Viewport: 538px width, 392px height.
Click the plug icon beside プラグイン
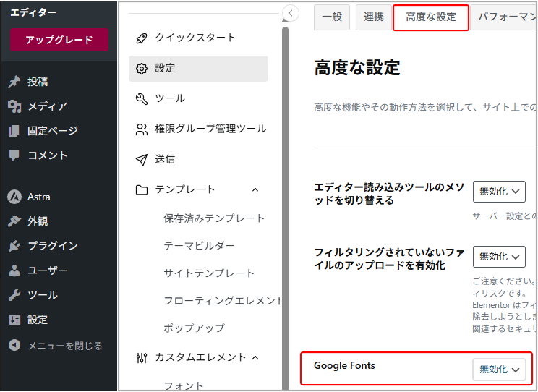point(14,246)
